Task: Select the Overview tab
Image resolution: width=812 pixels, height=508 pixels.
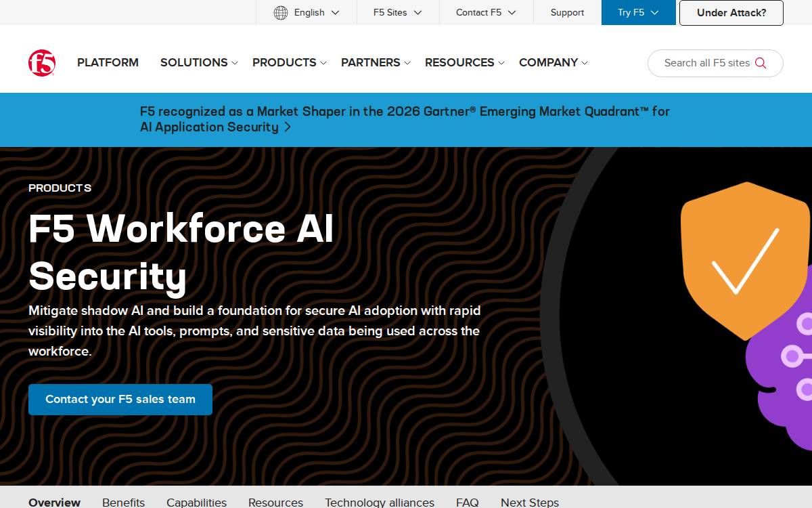Action: 54,502
